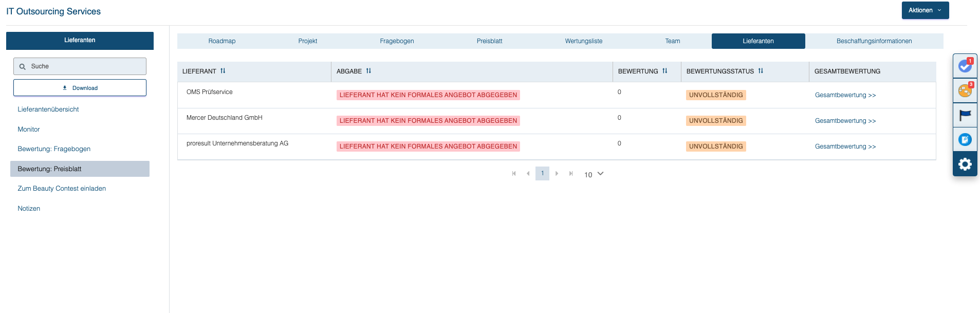Click the orange chat icon with badge
Image resolution: width=980 pixels, height=313 pixels.
pos(965,90)
